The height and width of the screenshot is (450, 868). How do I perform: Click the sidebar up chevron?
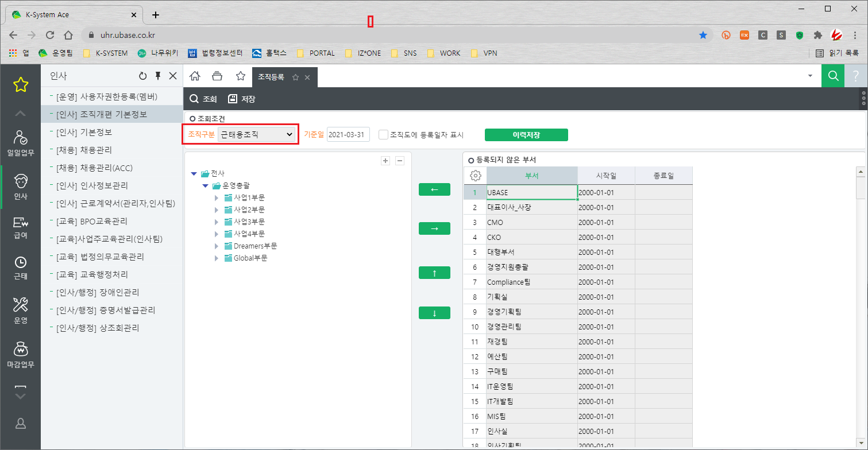tap(21, 113)
